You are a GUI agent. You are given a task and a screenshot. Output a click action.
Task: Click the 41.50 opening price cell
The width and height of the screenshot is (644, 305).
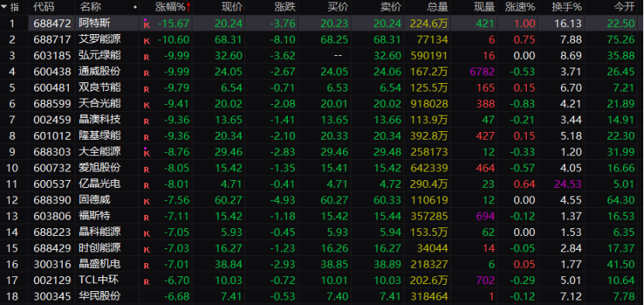pyautogui.click(x=621, y=264)
